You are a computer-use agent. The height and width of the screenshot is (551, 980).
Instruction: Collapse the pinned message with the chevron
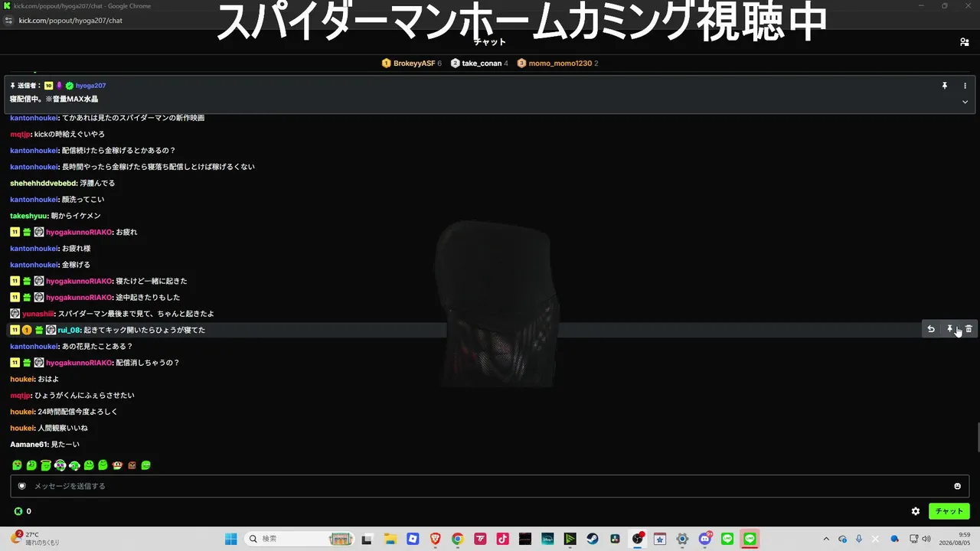[965, 102]
